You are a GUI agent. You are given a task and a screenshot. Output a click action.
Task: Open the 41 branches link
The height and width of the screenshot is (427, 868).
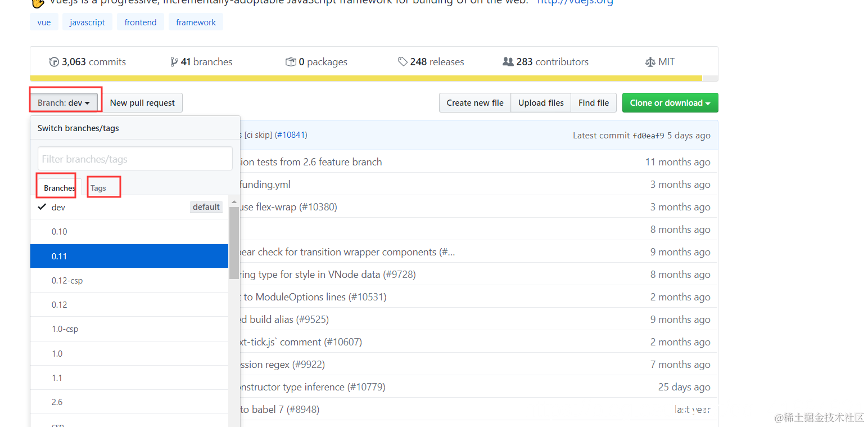tap(201, 62)
